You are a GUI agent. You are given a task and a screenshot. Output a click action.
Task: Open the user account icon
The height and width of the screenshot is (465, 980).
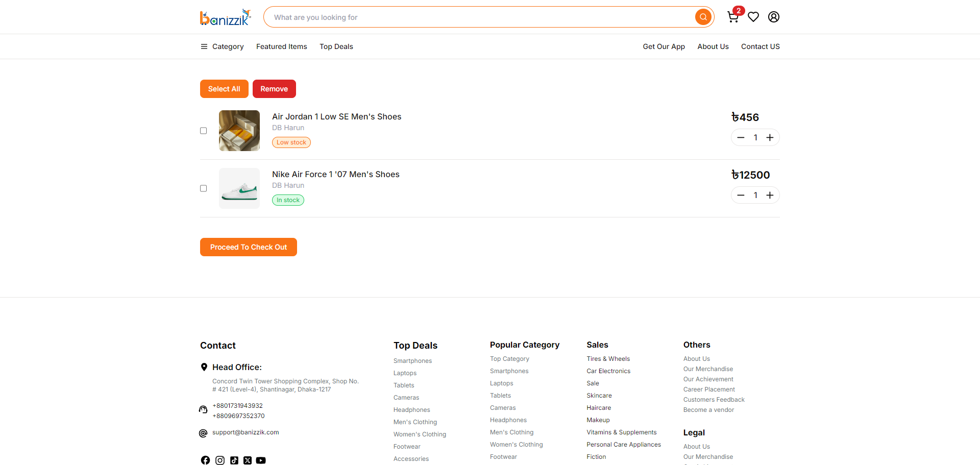pos(774,17)
